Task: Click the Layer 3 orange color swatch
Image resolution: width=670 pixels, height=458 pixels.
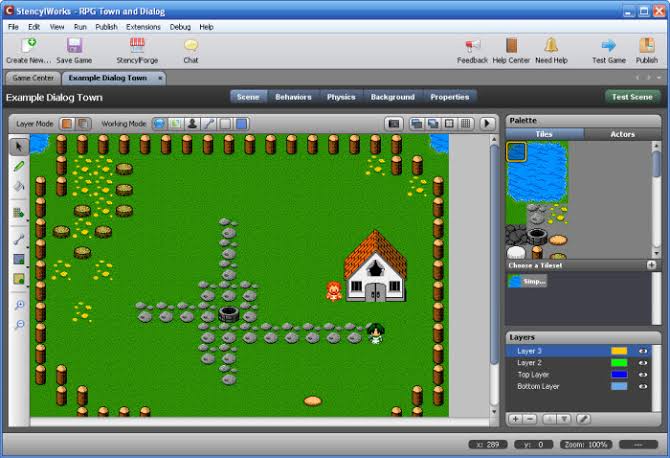Action: (x=619, y=351)
